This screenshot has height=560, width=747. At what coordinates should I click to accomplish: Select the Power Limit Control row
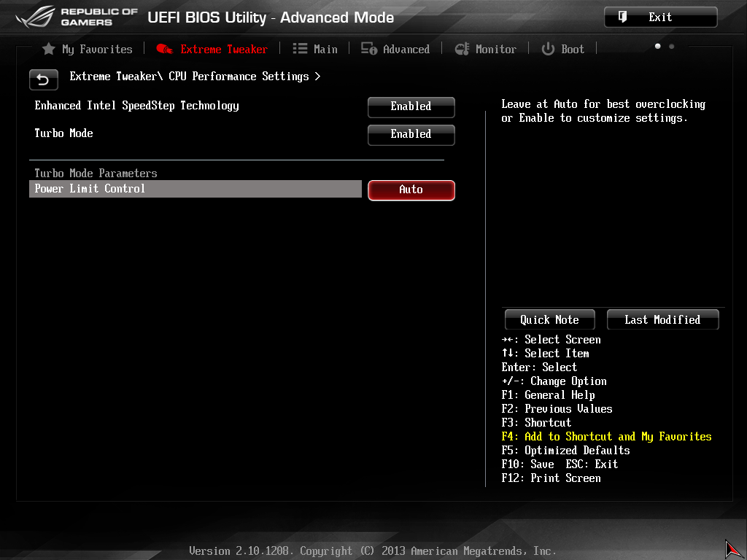196,189
